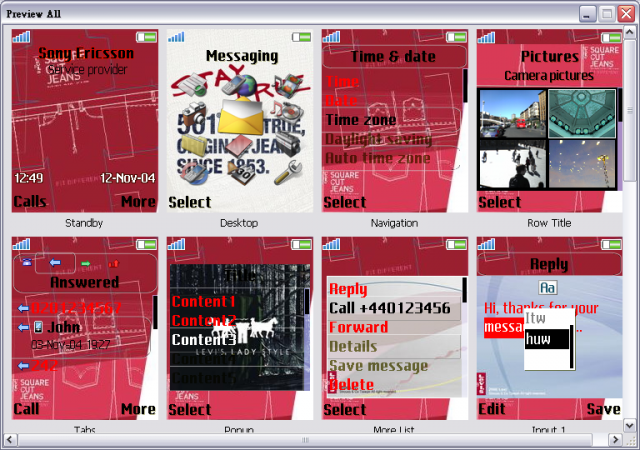Screen dimensions: 640x450
Task: Click 'Content3' in the Popup preview
Action: point(204,339)
